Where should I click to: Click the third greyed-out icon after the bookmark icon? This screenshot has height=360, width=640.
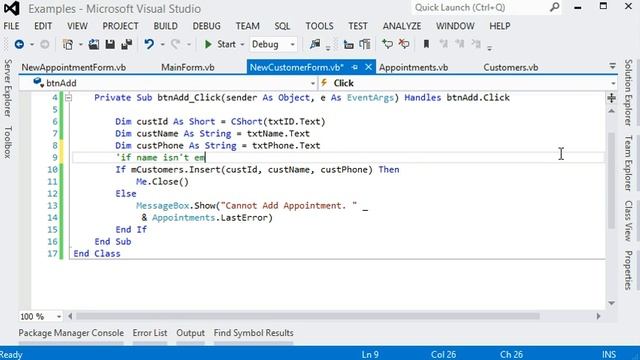(x=476, y=44)
